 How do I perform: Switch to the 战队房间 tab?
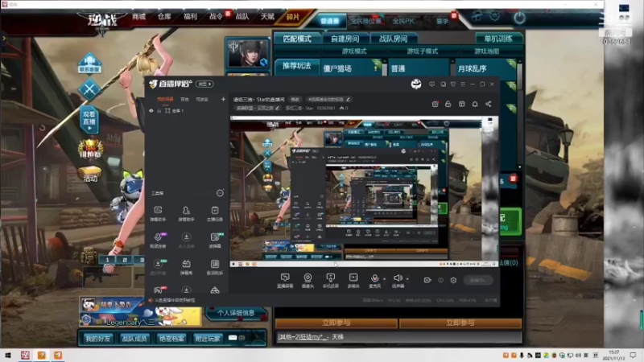point(393,39)
